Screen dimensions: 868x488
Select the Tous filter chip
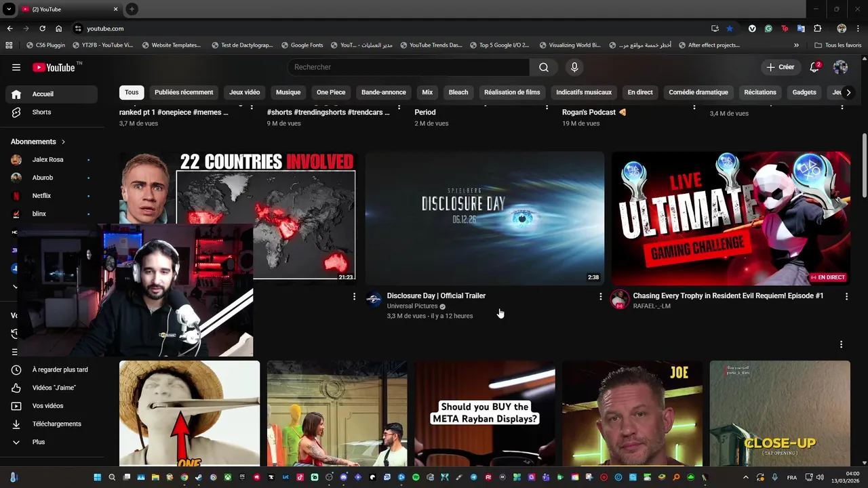coord(132,92)
